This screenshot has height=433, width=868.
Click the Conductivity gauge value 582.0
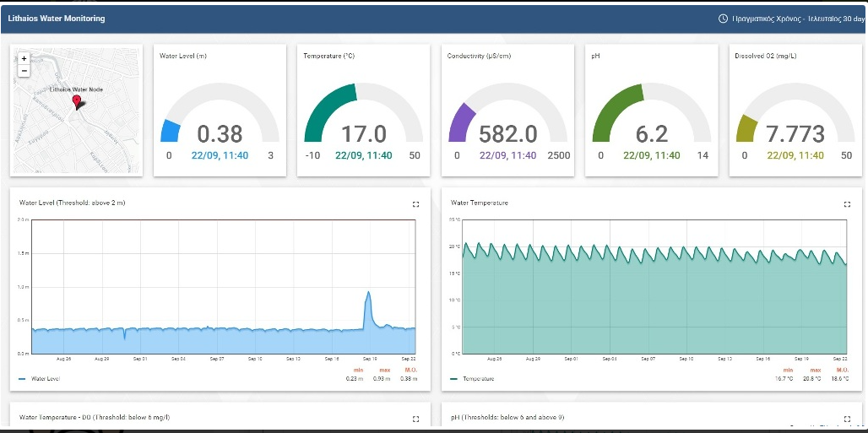click(507, 133)
